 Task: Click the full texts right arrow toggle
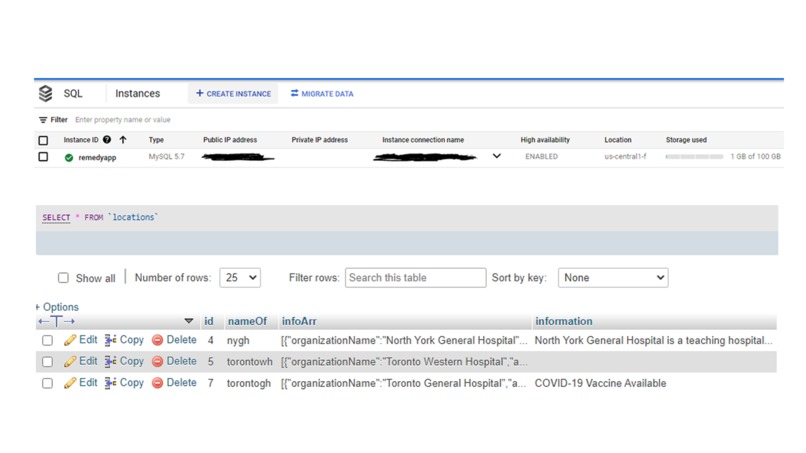(x=69, y=321)
